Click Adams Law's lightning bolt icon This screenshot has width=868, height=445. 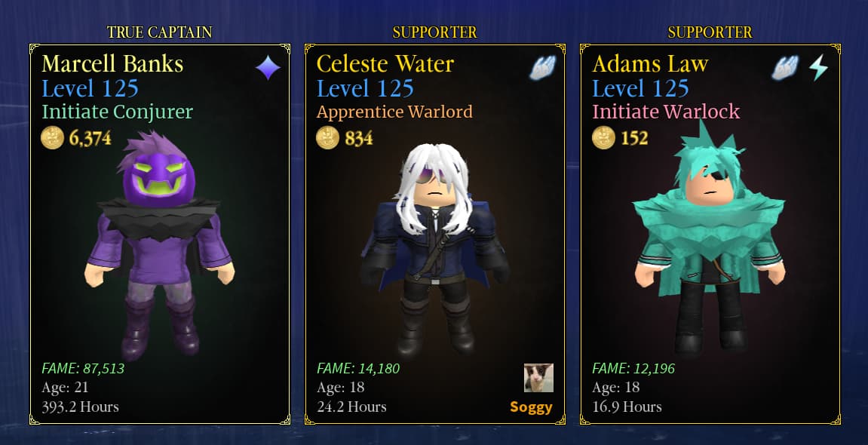pyautogui.click(x=818, y=68)
